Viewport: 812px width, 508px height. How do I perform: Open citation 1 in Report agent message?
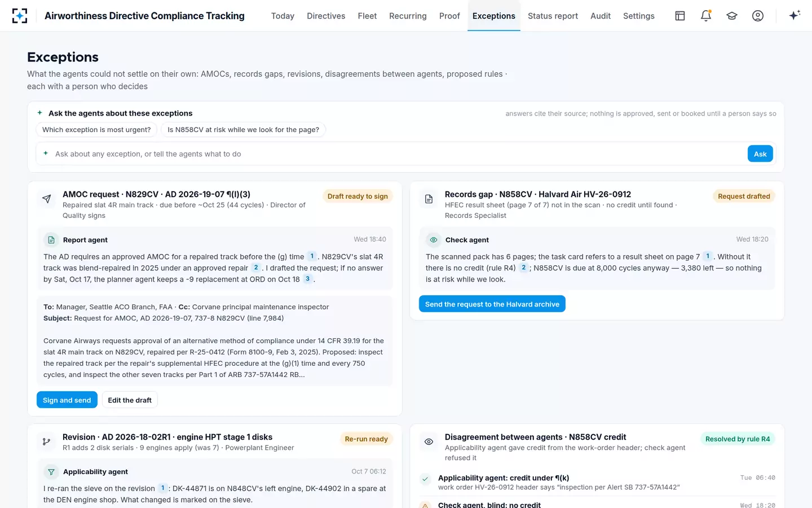[312, 256]
